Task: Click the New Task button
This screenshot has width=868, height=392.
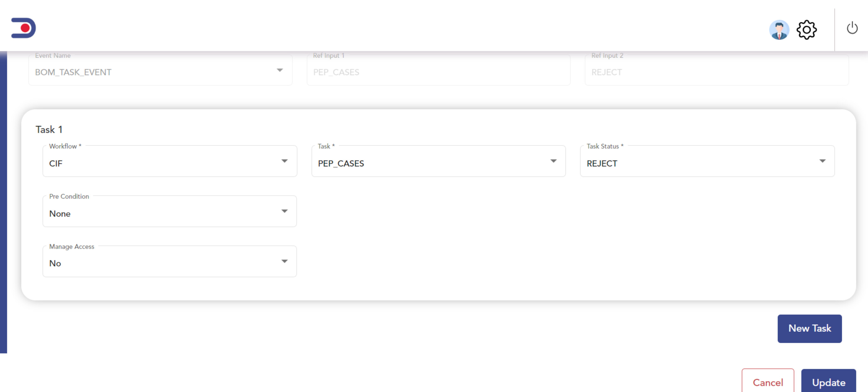Action: 809,329
